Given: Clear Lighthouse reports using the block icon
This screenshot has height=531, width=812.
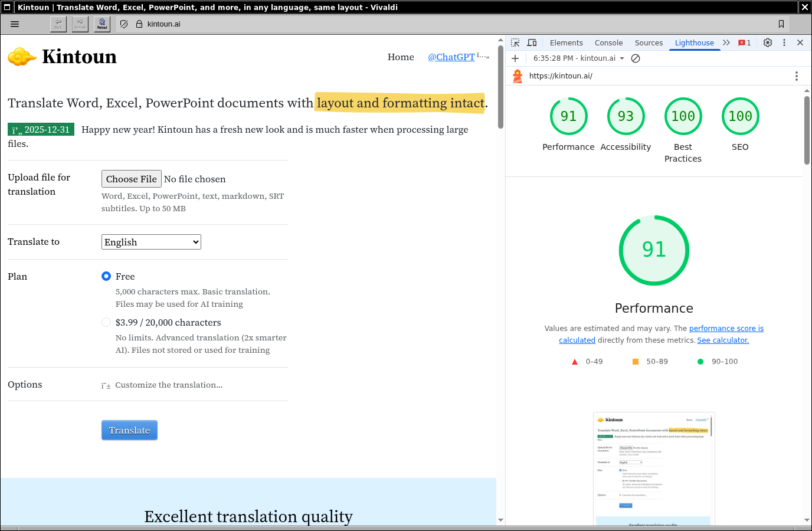Looking at the screenshot, I should tap(635, 58).
